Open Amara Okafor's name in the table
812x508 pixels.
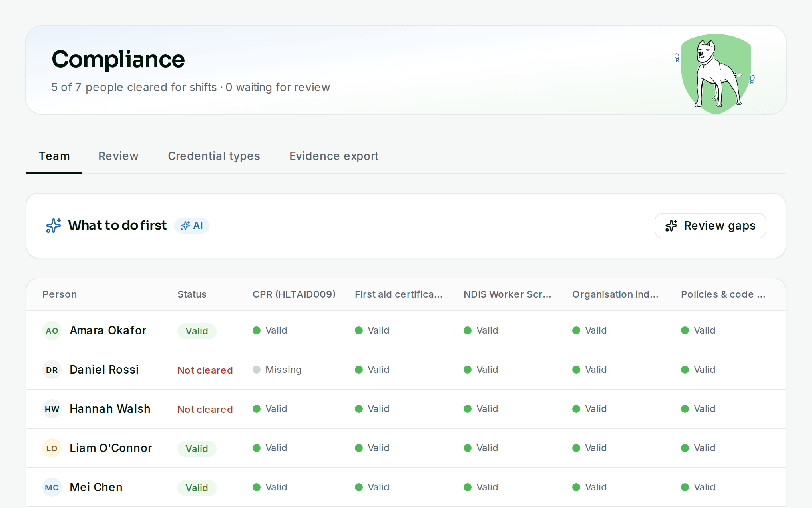point(108,330)
